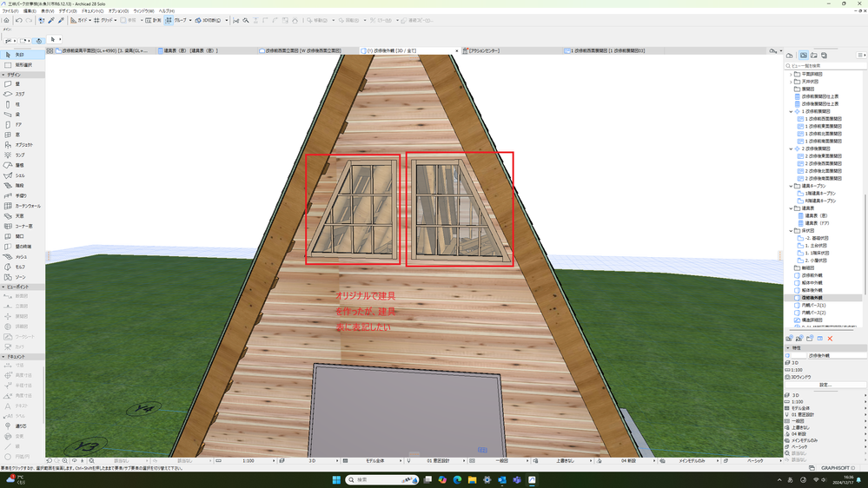This screenshot has width=868, height=488.
Task: Switch navigator to View Map mode
Action: pos(803,56)
